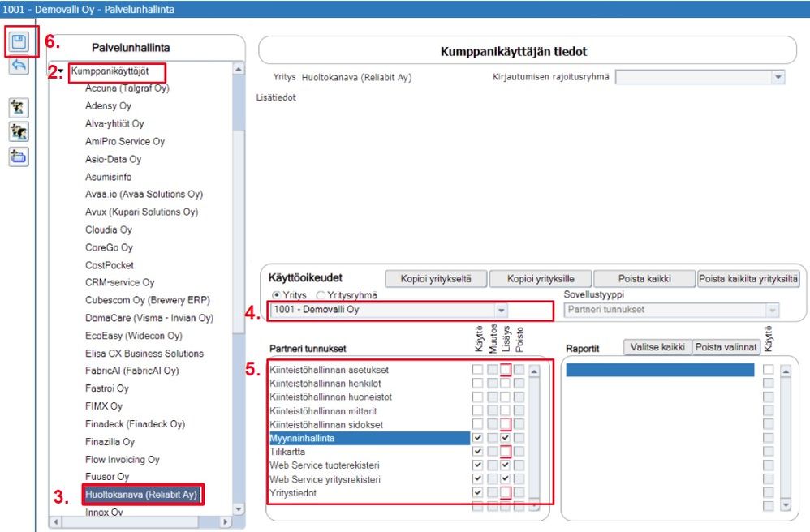Toggle Lisäys checkbox for Myynninhallinta
810x532 pixels.
coord(505,438)
